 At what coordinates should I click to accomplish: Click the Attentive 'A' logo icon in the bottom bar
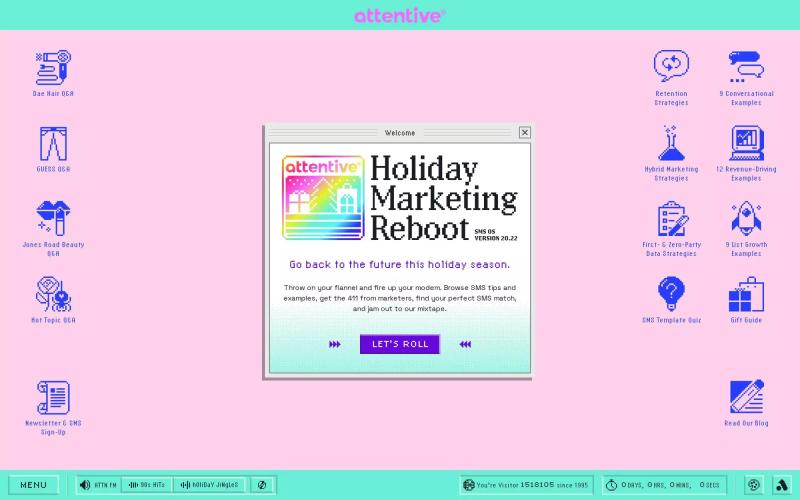click(x=782, y=485)
